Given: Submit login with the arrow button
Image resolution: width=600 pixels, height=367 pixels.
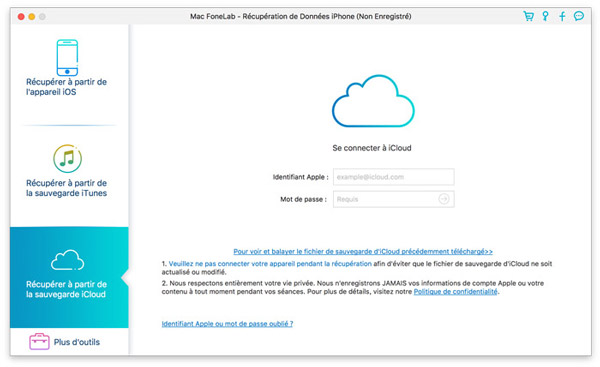Looking at the screenshot, I should [x=443, y=199].
